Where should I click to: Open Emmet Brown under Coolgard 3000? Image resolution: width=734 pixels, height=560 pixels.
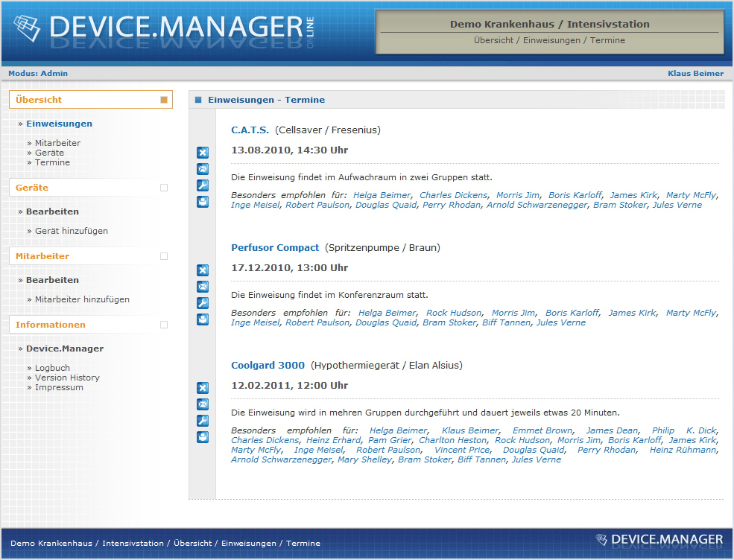pos(542,430)
